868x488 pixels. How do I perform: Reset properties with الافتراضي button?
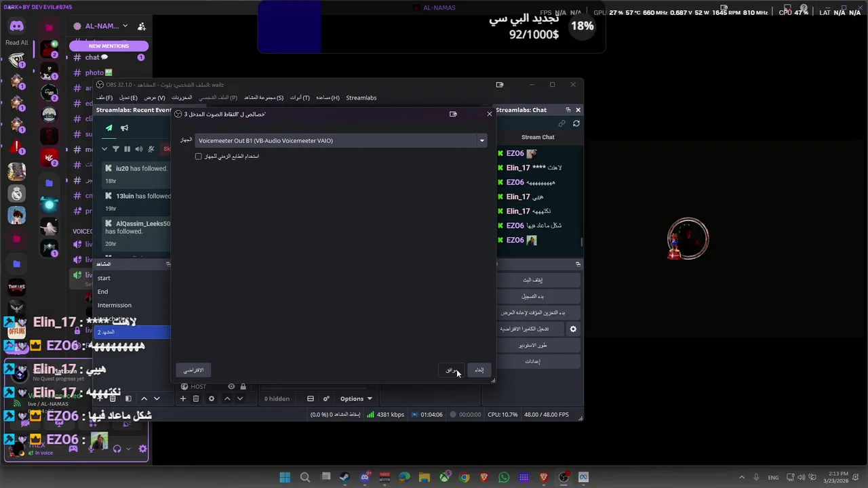(194, 370)
